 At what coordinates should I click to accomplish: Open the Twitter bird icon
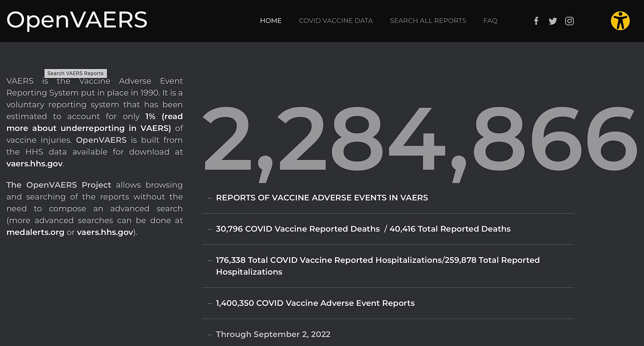point(553,21)
